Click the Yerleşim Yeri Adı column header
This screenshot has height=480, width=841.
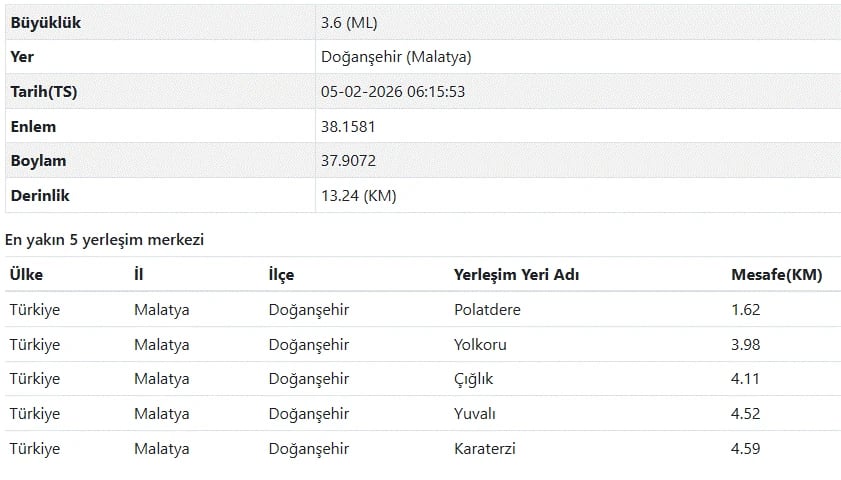pos(517,275)
